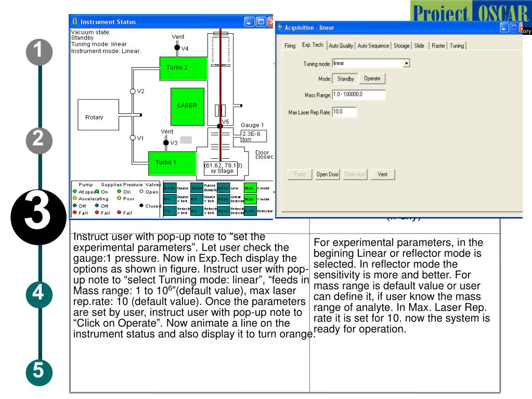
Task: Open the Auto Sequence tab
Action: pos(373,45)
